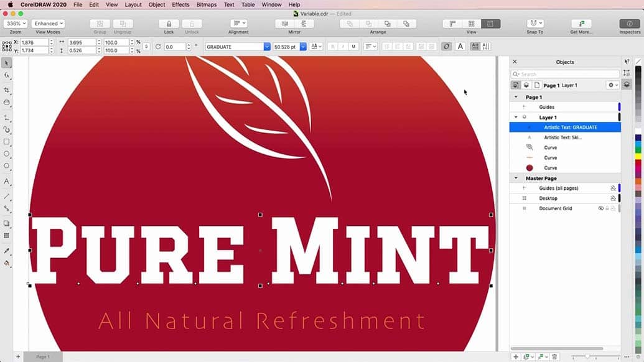644x362 pixels.
Task: Select the Text tool in toolbox
Action: [7, 182]
